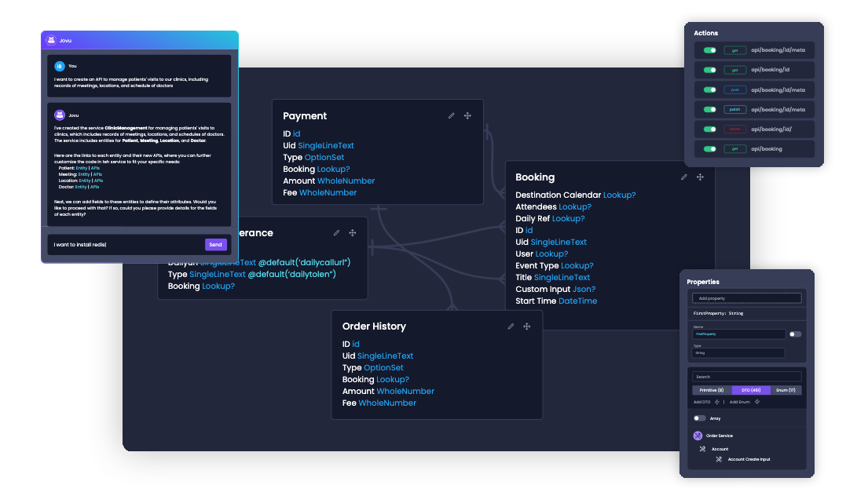Click the Name field containing FirstProperty

[738, 334]
